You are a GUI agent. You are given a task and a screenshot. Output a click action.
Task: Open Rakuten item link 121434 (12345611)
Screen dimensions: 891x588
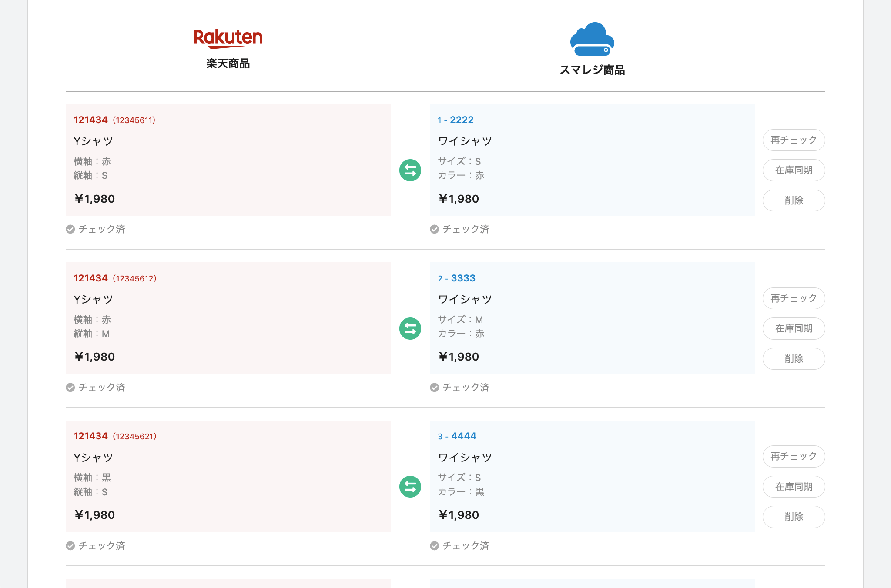90,120
